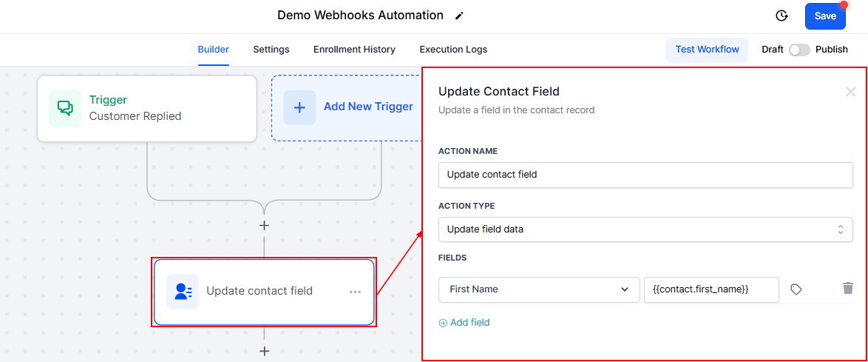Image resolution: width=868 pixels, height=362 pixels.
Task: Open the version history clock icon
Action: (x=781, y=16)
